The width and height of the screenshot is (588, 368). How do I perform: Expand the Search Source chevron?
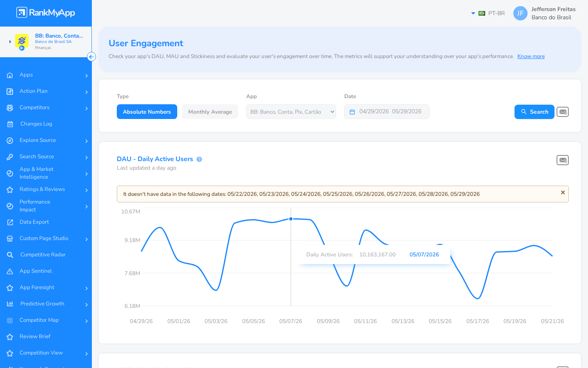[x=87, y=157]
